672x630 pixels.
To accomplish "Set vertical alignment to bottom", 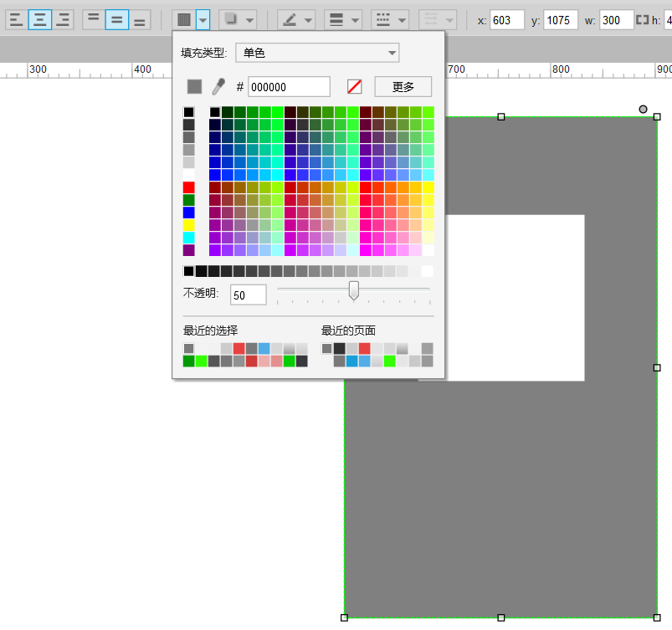I will pyautogui.click(x=140, y=19).
